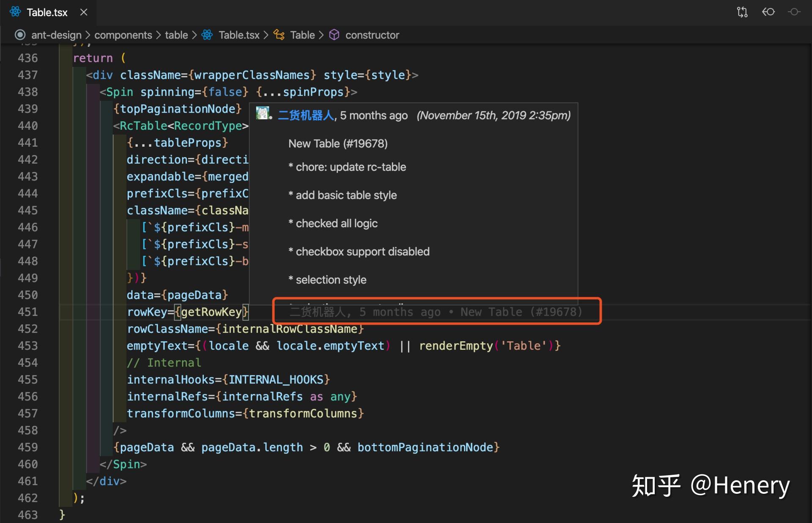Image resolution: width=812 pixels, height=523 pixels.
Task: Click the React icon on Table.tsx tab
Action: (15, 12)
